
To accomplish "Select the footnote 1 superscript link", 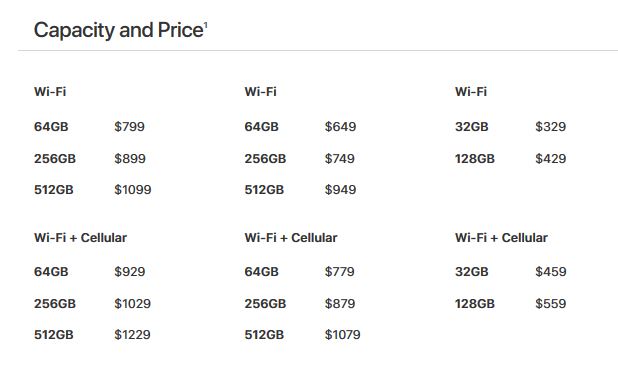I will (206, 25).
